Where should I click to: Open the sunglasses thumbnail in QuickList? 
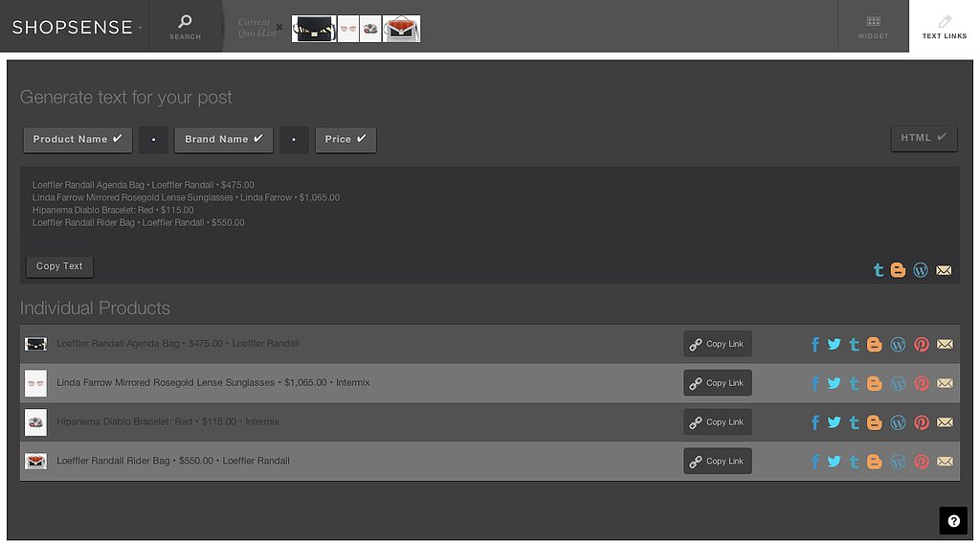coord(348,29)
